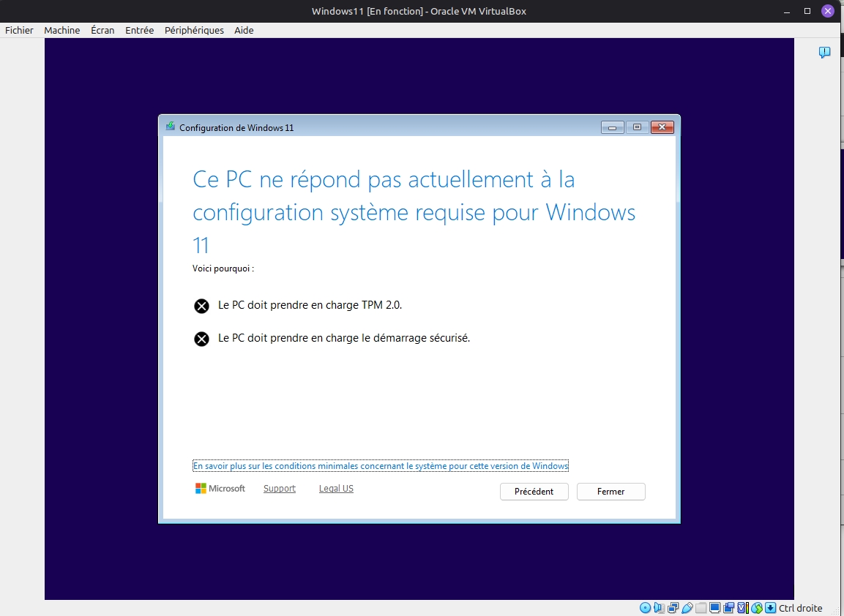Open the Legal US link
Image resolution: width=844 pixels, height=616 pixels.
pos(337,489)
